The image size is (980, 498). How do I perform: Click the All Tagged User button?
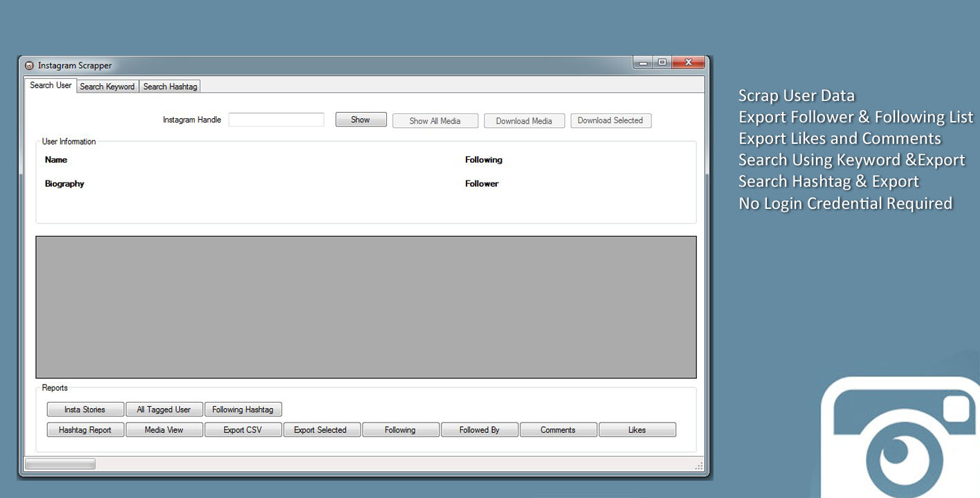pos(164,409)
